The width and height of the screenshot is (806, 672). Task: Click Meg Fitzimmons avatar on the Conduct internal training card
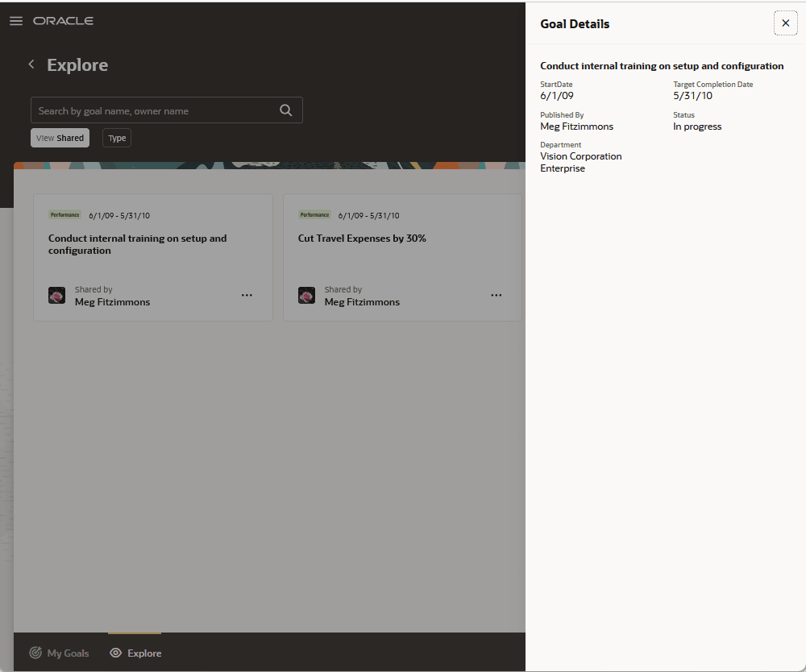click(56, 296)
